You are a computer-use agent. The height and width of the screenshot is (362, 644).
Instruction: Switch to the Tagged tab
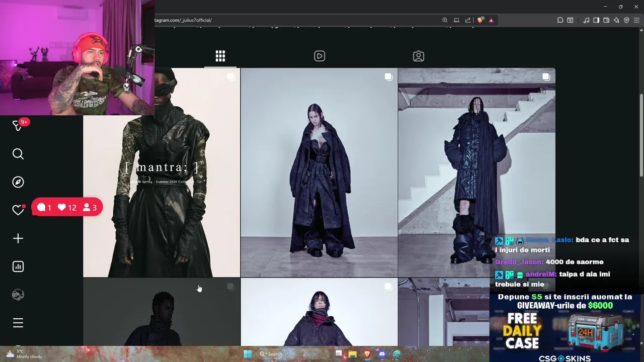tap(419, 56)
